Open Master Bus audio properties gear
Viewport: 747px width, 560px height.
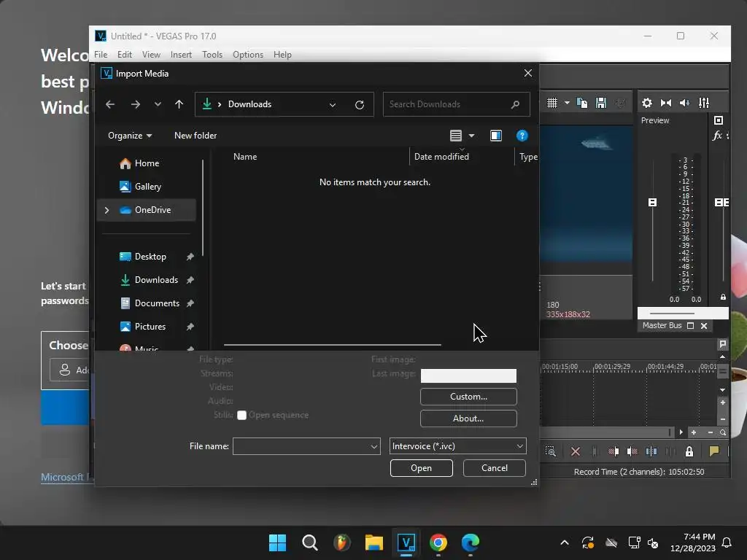pyautogui.click(x=647, y=103)
